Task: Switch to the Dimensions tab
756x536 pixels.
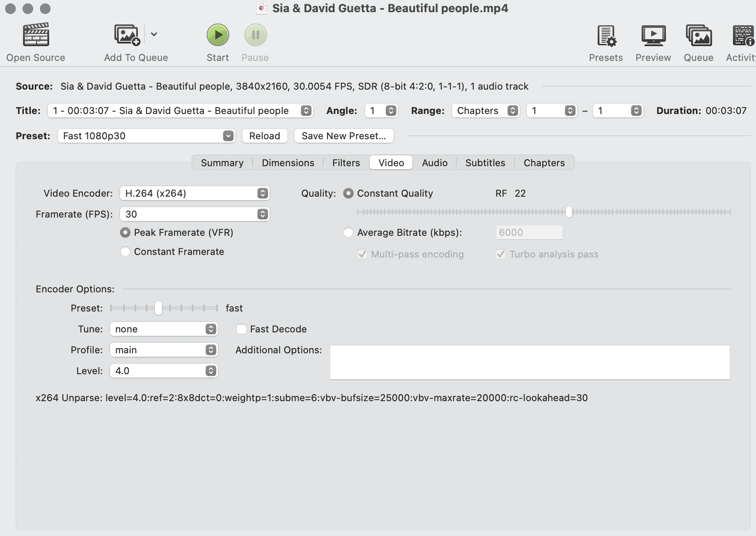Action: (x=288, y=163)
